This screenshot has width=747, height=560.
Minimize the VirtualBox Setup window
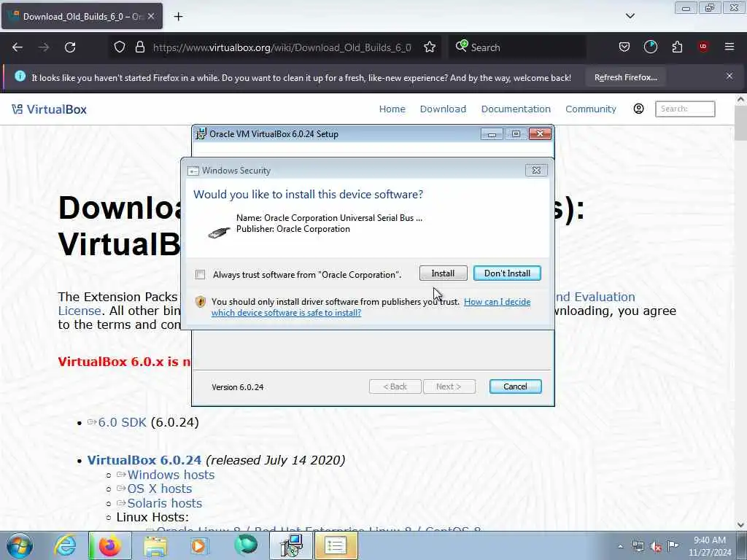point(492,134)
